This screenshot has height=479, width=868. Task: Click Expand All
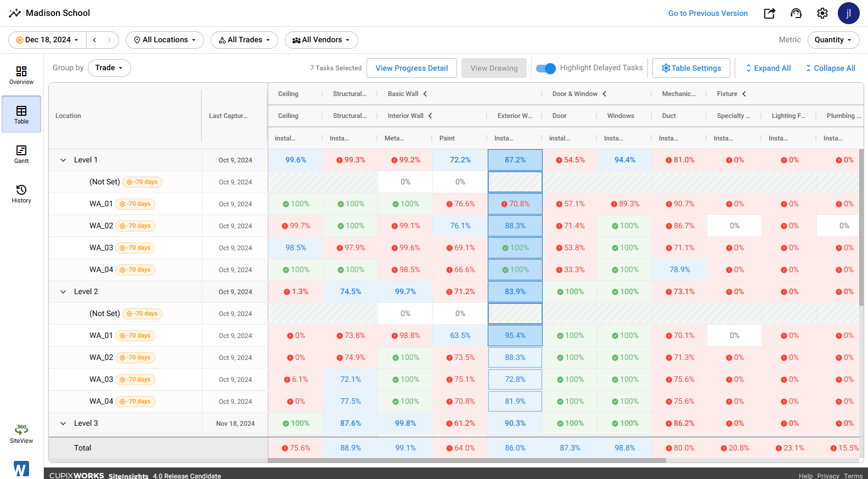click(768, 68)
